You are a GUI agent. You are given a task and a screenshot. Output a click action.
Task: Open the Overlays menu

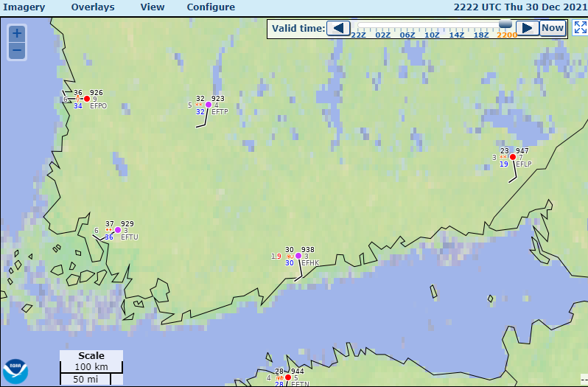(x=93, y=7)
